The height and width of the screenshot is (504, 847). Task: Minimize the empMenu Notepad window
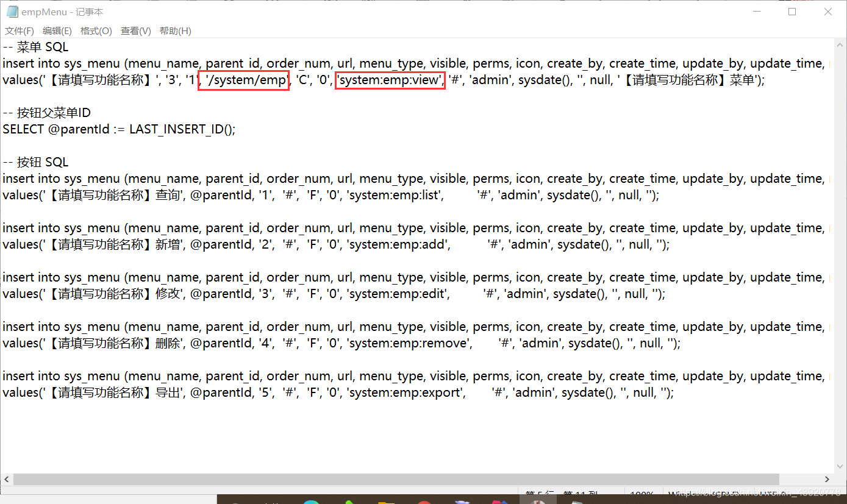point(757,12)
